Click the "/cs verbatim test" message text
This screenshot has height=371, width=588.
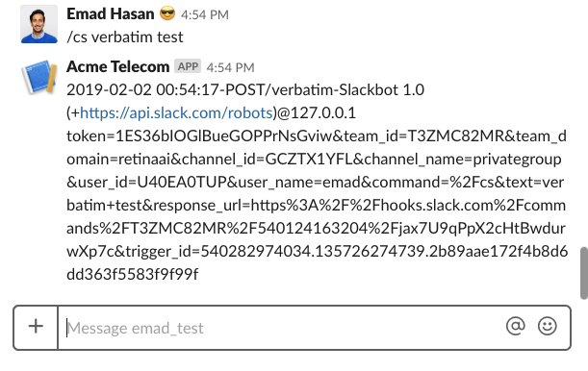125,37
